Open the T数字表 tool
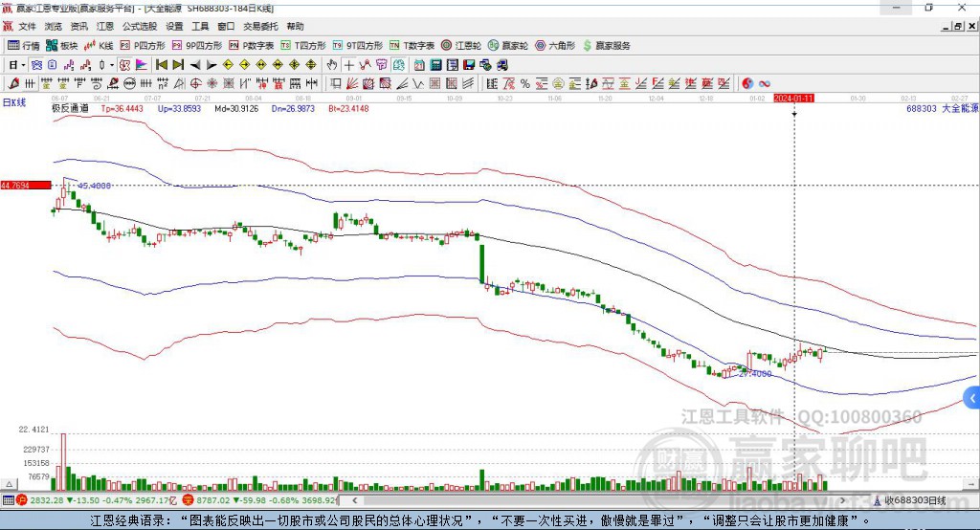Image resolution: width=980 pixels, height=530 pixels. [x=412, y=46]
